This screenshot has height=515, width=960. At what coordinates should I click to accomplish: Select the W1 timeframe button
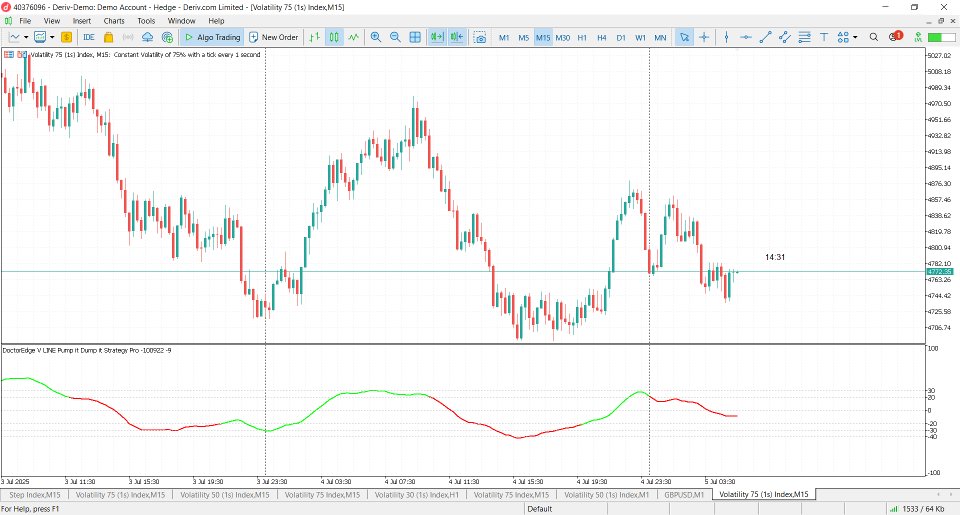[640, 37]
